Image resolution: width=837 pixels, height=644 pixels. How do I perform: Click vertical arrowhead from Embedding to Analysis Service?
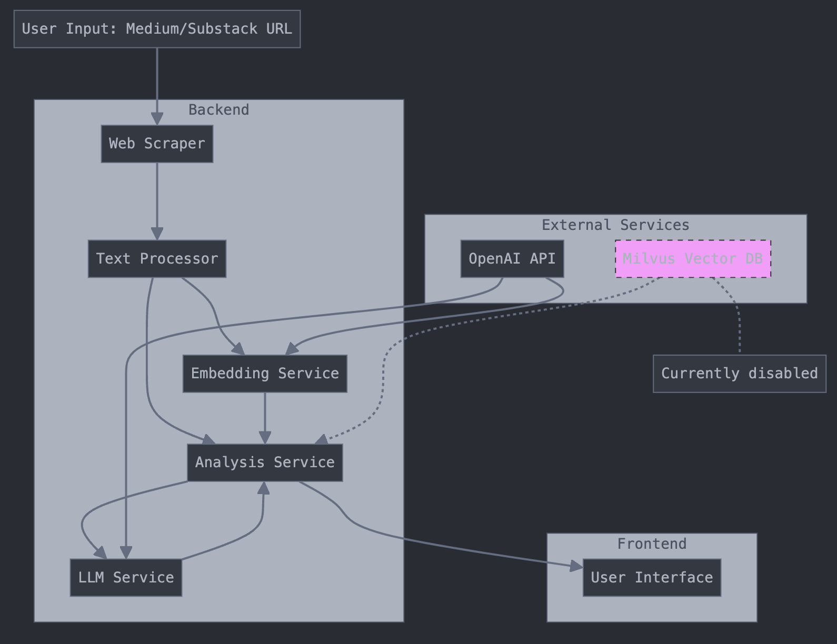point(265,438)
